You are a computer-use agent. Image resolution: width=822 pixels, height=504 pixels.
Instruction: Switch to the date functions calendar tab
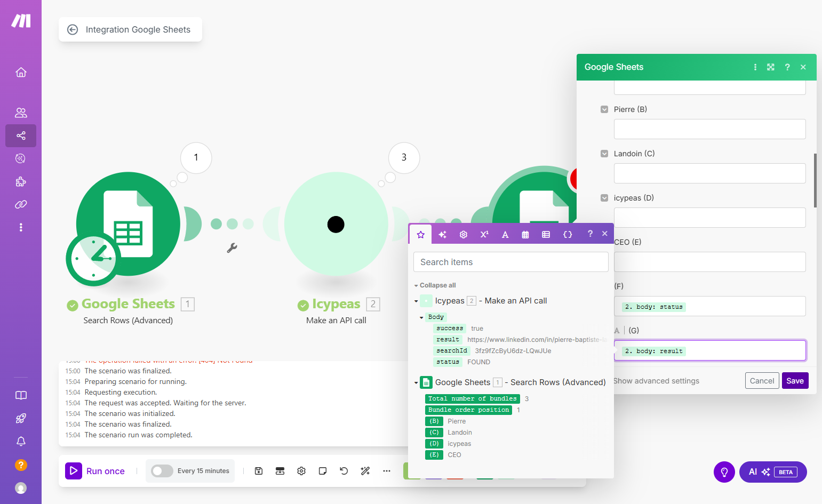point(525,235)
